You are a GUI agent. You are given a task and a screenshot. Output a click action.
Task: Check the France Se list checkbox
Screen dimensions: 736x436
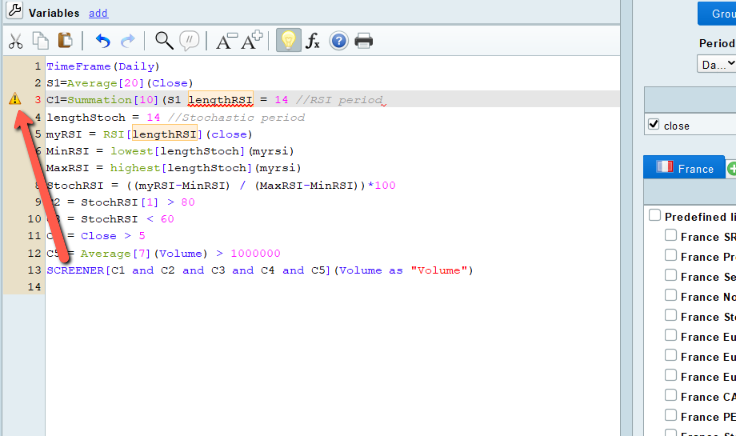[x=671, y=275]
